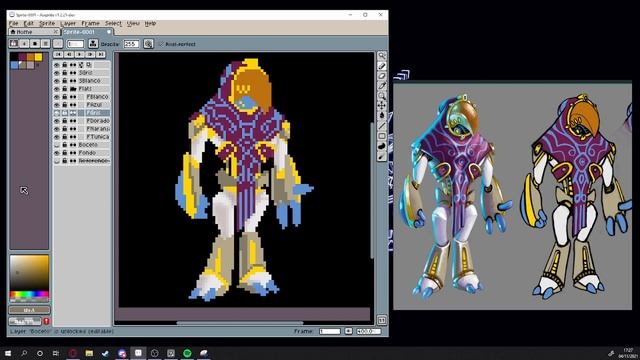The height and width of the screenshot is (360, 640).
Task: Click the Frame number field
Action: (x=329, y=331)
